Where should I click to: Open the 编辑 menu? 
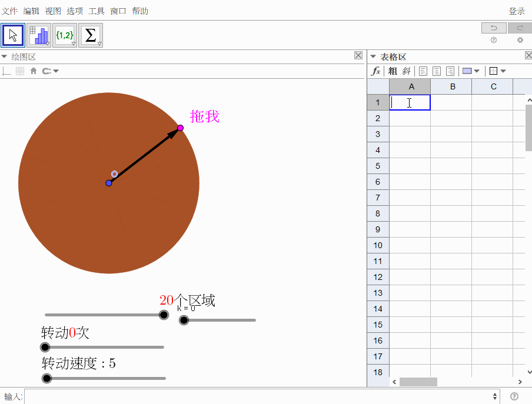31,11
